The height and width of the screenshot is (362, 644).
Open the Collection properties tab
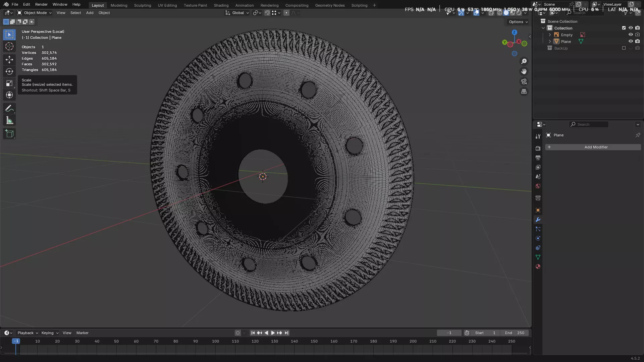[x=538, y=198]
